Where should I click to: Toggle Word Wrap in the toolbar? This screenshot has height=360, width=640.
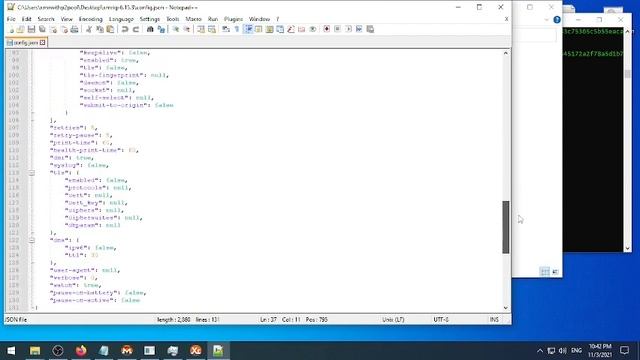tap(226, 29)
